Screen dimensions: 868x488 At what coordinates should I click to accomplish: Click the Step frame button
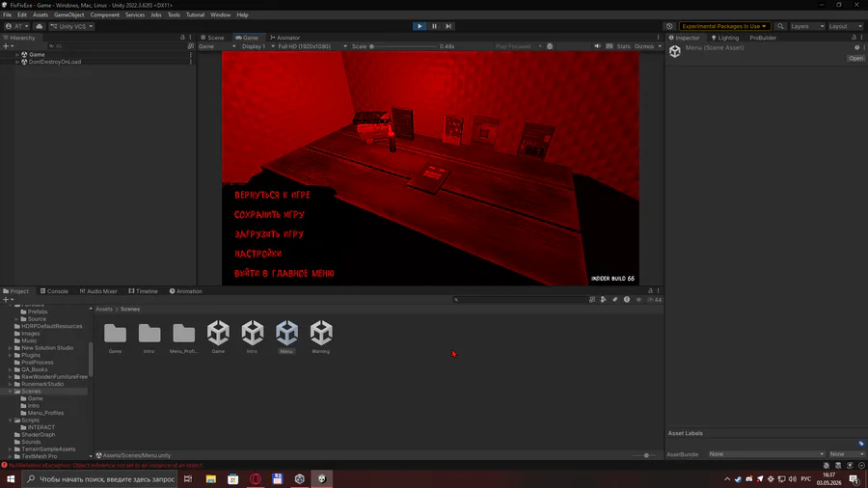pyautogui.click(x=448, y=26)
